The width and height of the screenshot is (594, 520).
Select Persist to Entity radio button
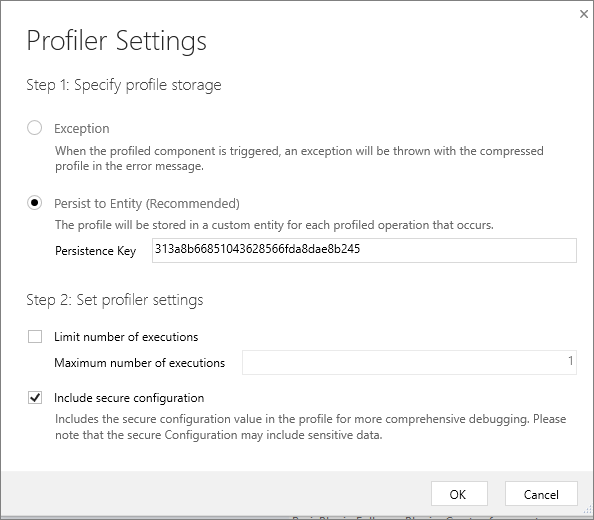click(34, 203)
